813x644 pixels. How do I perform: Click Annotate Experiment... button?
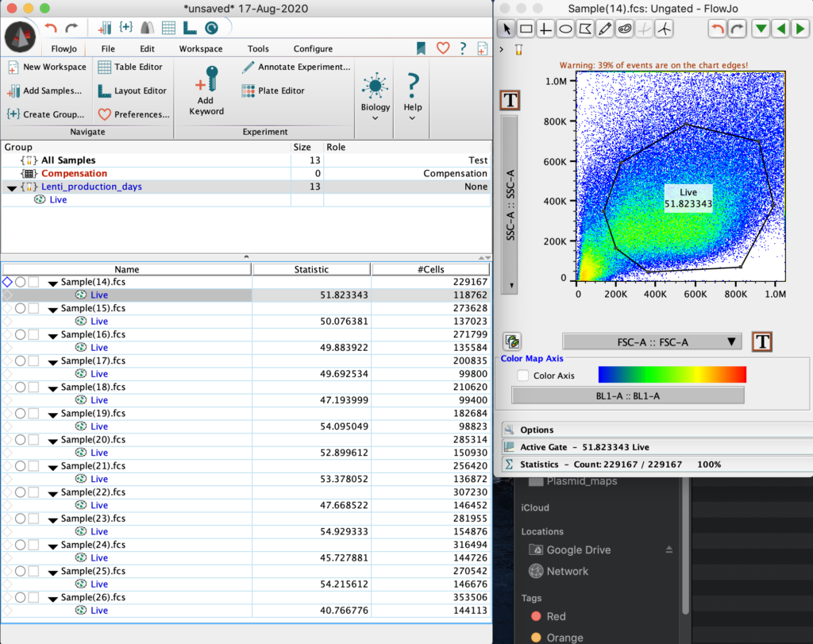[296, 67]
